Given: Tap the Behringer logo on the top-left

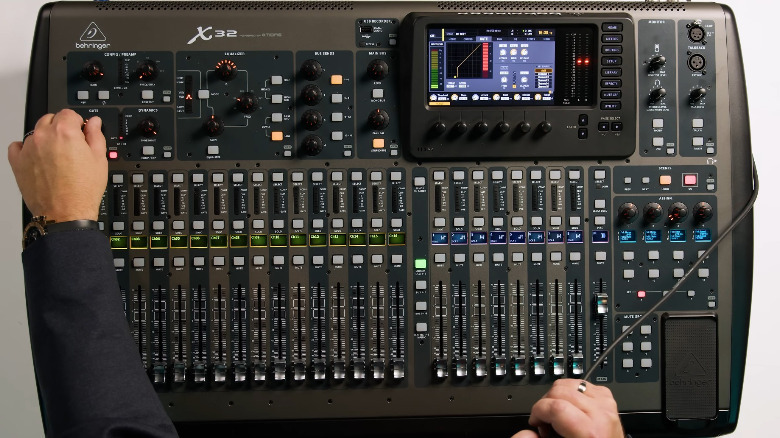Looking at the screenshot, I should coord(93,36).
